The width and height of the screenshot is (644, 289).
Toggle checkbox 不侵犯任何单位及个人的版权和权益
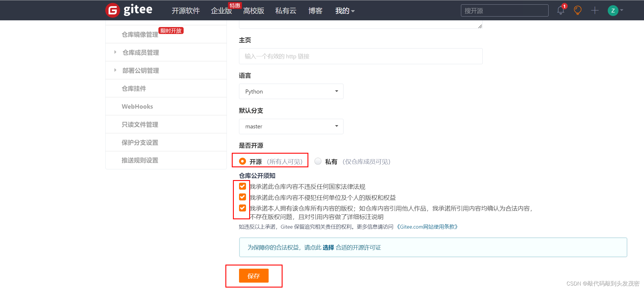coord(243,197)
